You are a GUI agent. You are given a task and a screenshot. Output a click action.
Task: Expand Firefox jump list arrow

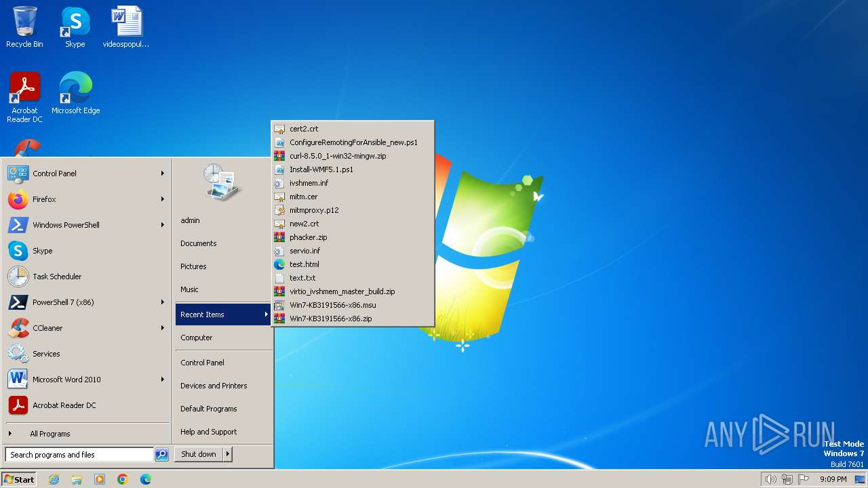(x=163, y=199)
